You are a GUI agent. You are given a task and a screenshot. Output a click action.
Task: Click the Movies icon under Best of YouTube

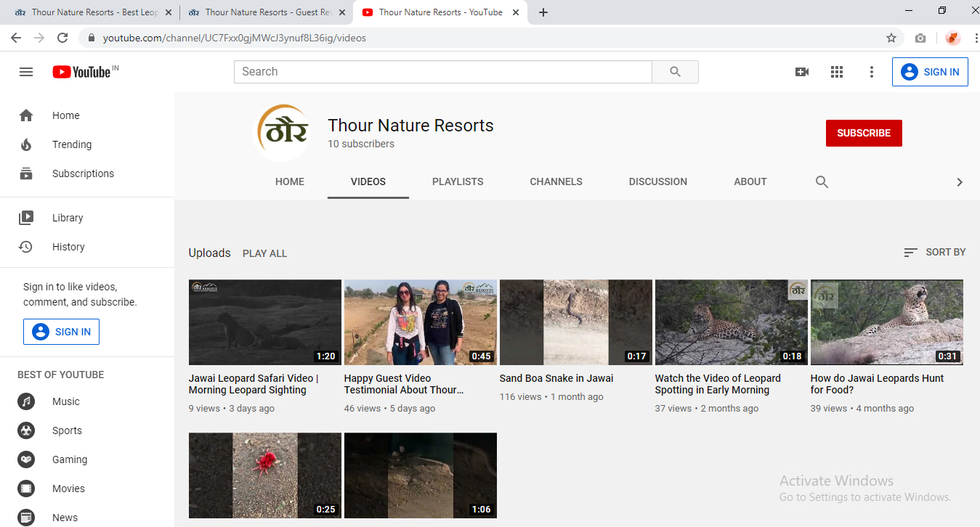click(x=26, y=489)
